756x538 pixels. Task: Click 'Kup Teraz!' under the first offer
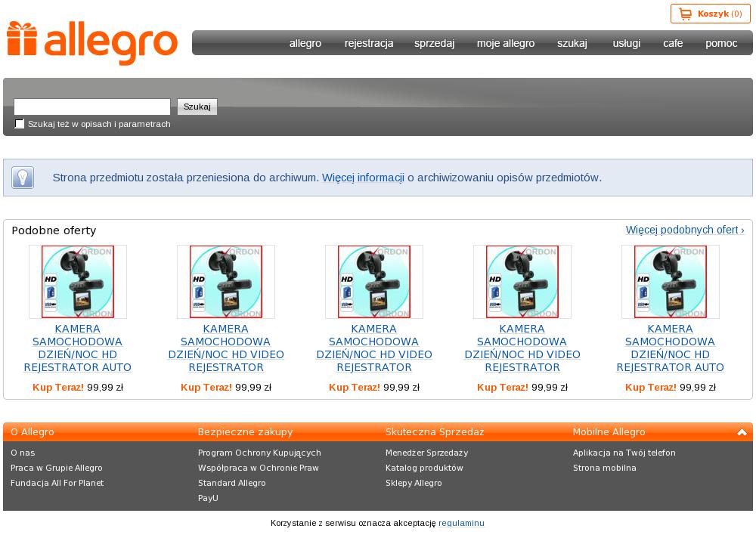(58, 388)
